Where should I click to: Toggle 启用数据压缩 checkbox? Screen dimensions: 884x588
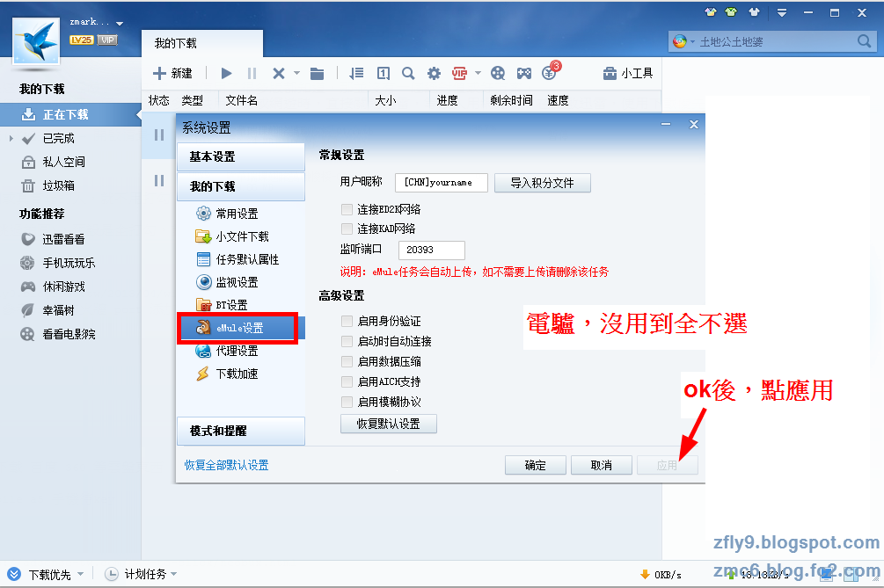(x=347, y=361)
